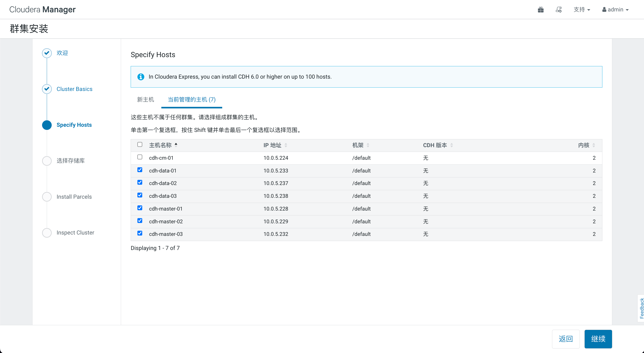644x353 pixels.
Task: Select the 当前管理的主机 (7) tab
Action: coord(192,100)
